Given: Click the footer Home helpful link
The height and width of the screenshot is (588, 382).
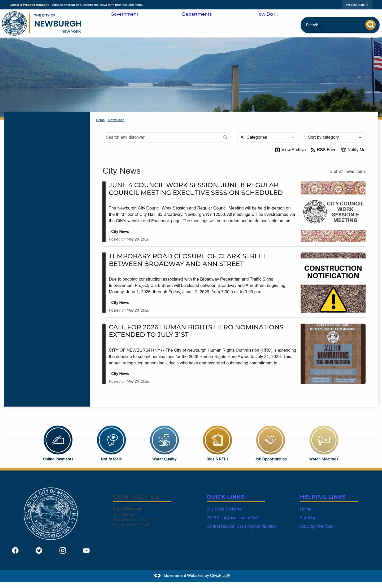Looking at the screenshot, I should coord(306,509).
